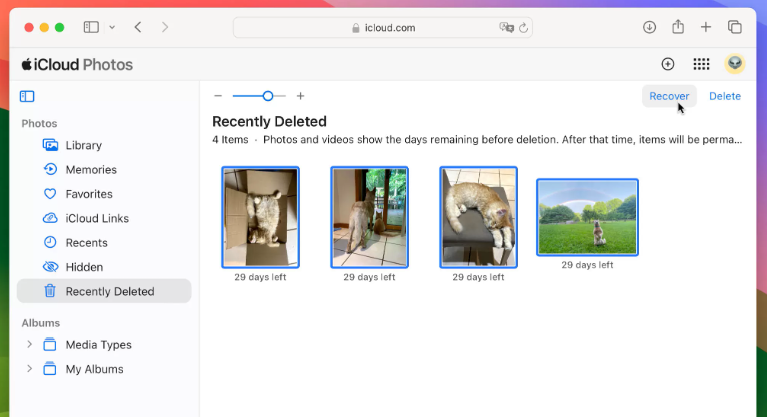
Task: Click the zoom out minus icon
Action: coord(218,96)
